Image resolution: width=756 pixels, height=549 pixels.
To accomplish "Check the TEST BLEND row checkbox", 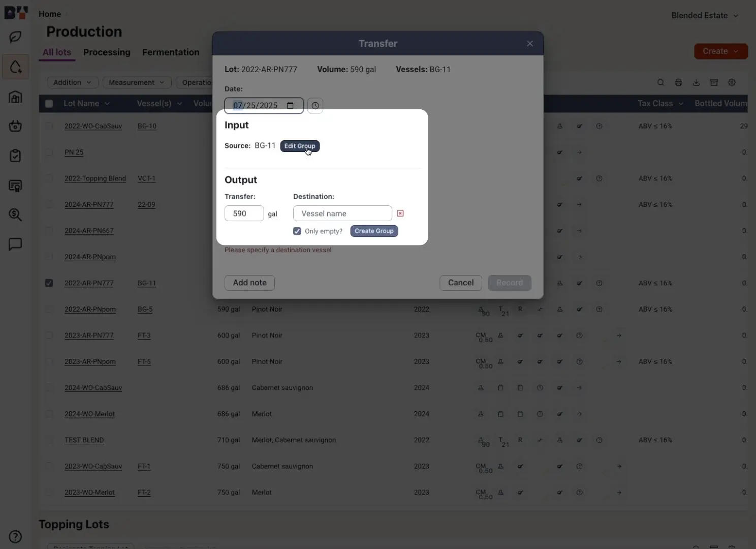I will pyautogui.click(x=49, y=440).
